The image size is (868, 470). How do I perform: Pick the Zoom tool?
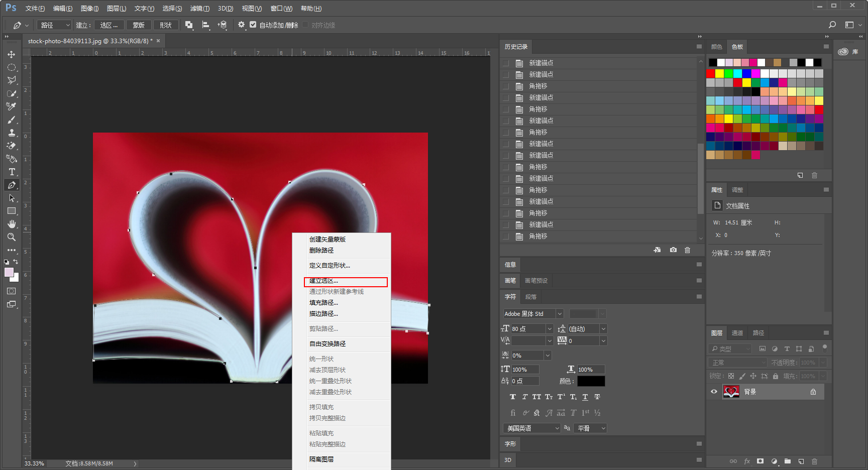tap(12, 237)
